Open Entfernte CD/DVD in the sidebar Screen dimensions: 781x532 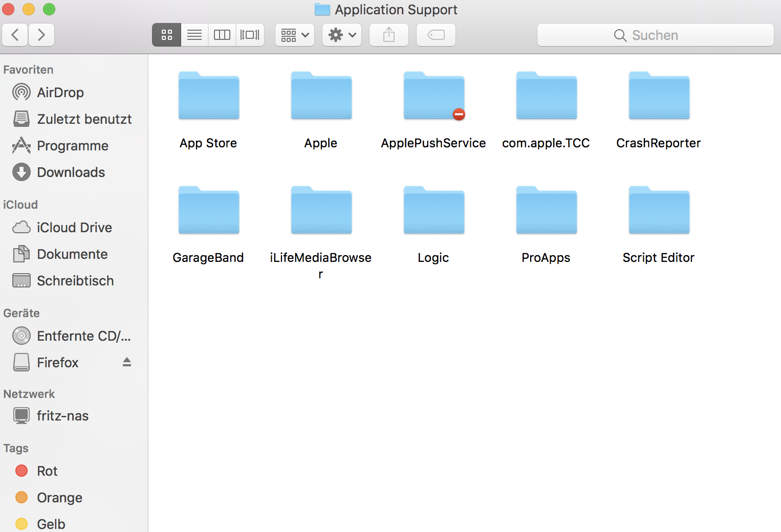coord(74,336)
